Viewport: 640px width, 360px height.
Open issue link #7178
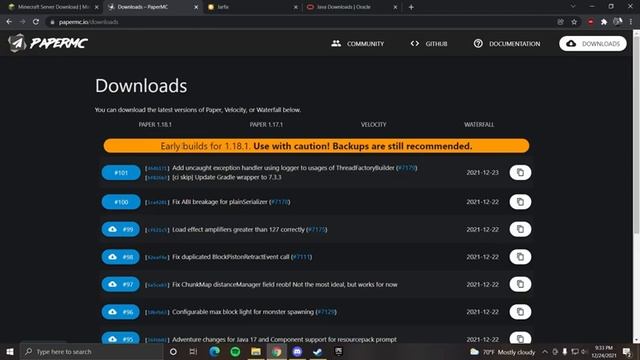(x=280, y=202)
